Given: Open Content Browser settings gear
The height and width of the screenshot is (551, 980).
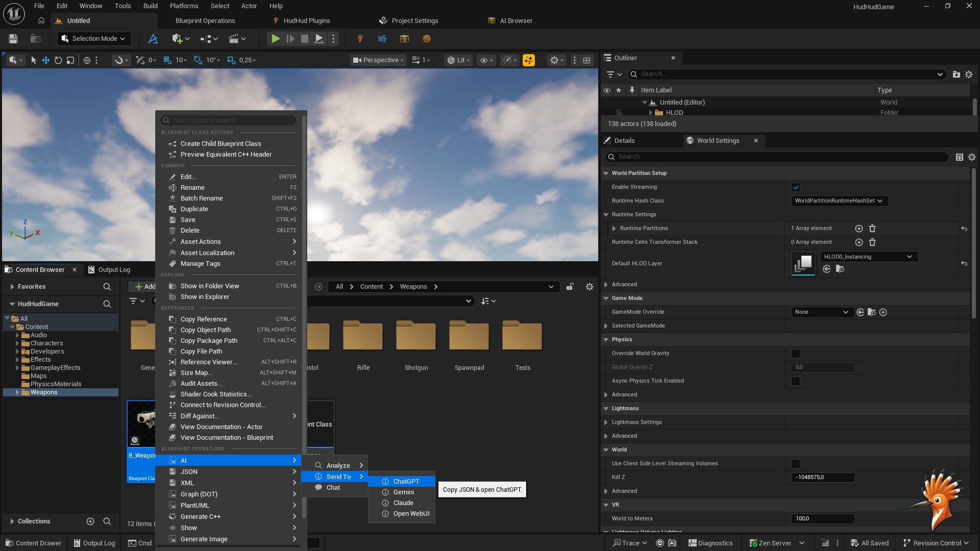Looking at the screenshot, I should coord(590,287).
